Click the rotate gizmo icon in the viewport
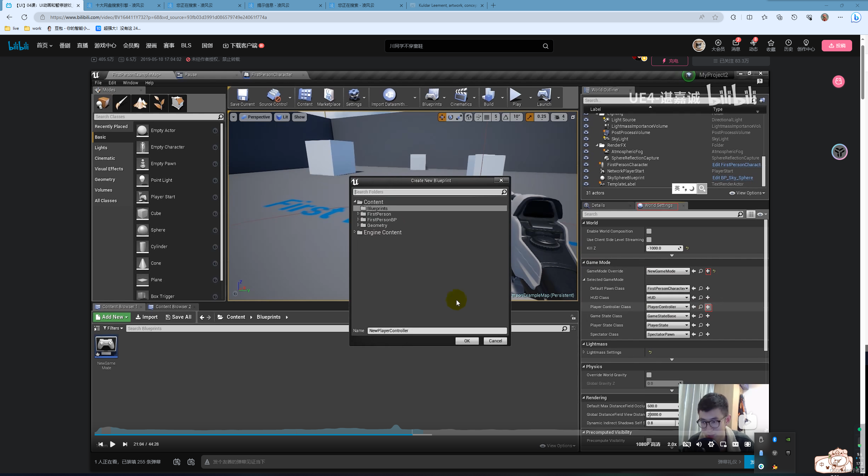 (x=451, y=117)
